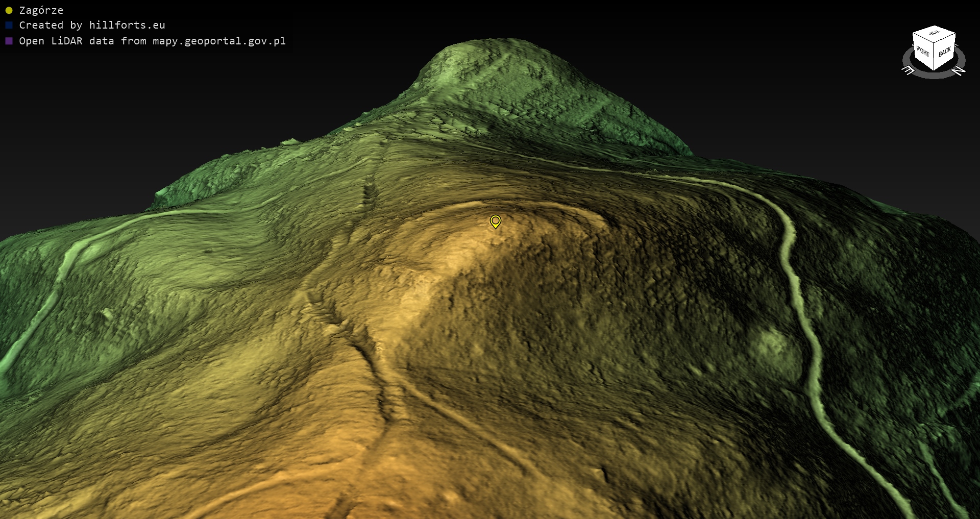Click the dark blue square legend marker

(9, 25)
